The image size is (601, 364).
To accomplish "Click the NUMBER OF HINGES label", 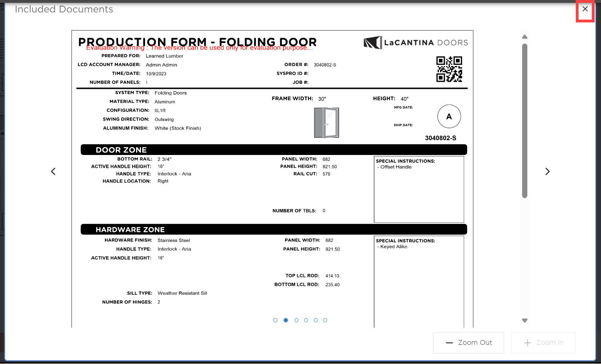I will tap(127, 302).
